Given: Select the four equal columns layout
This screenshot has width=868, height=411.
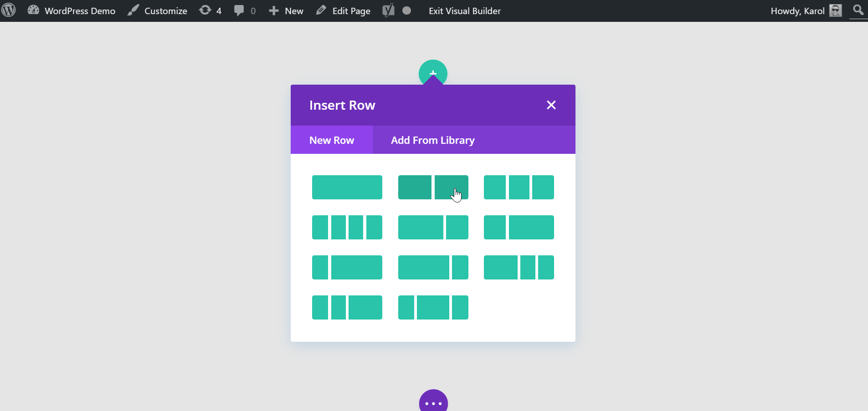Looking at the screenshot, I should [347, 228].
